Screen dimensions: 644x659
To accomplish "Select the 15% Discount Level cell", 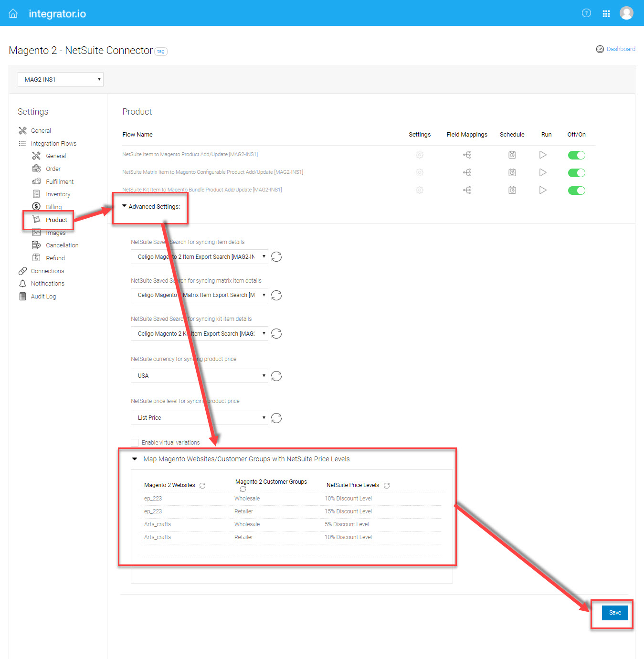I will pos(348,511).
